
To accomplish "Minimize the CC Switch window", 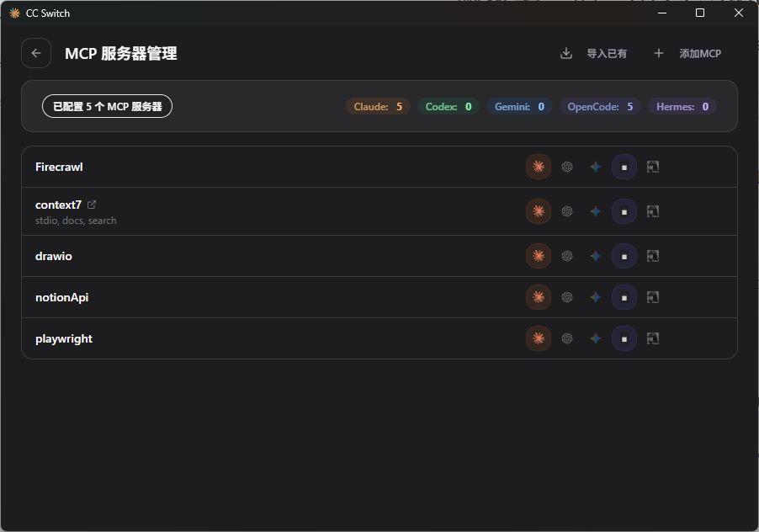I will coord(662,13).
